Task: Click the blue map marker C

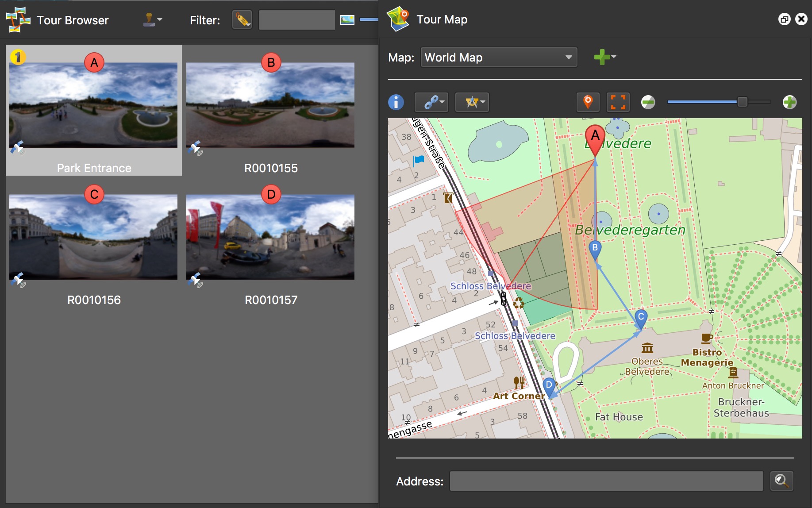Action: pos(641,317)
